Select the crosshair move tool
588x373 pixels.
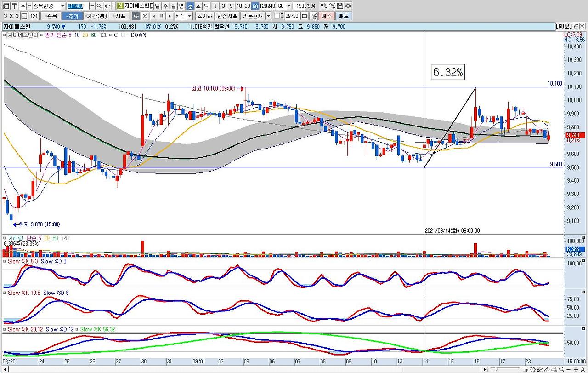tap(136, 16)
